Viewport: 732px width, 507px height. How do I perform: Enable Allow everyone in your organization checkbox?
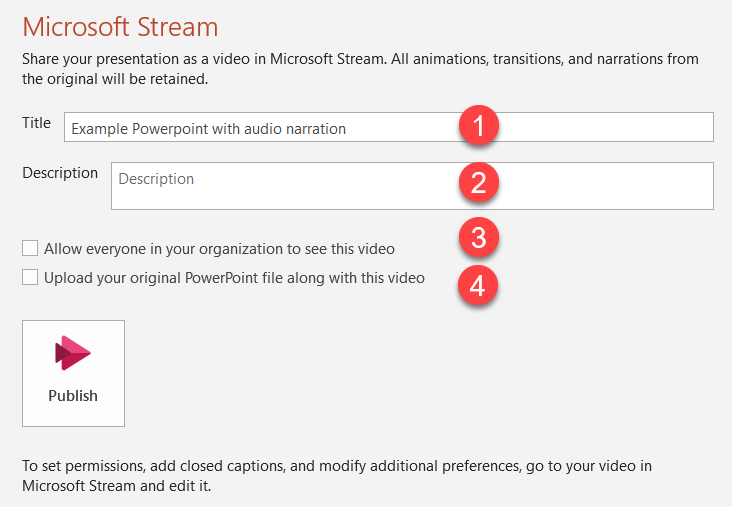tap(30, 248)
